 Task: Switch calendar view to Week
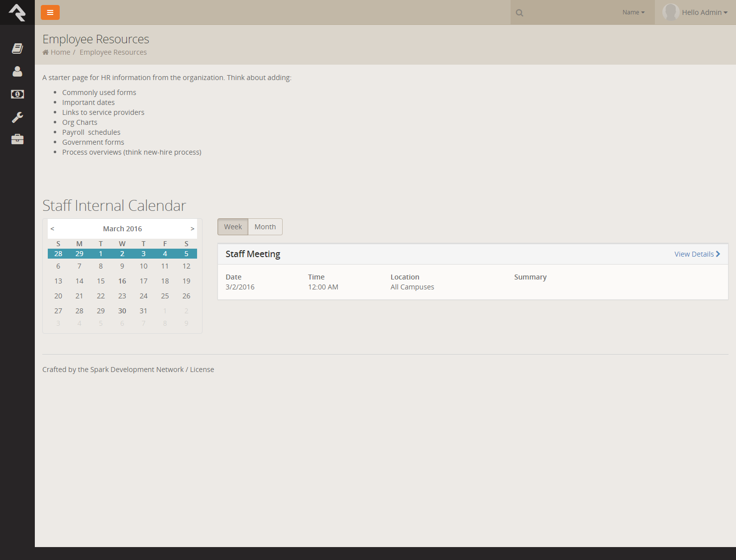coord(233,227)
